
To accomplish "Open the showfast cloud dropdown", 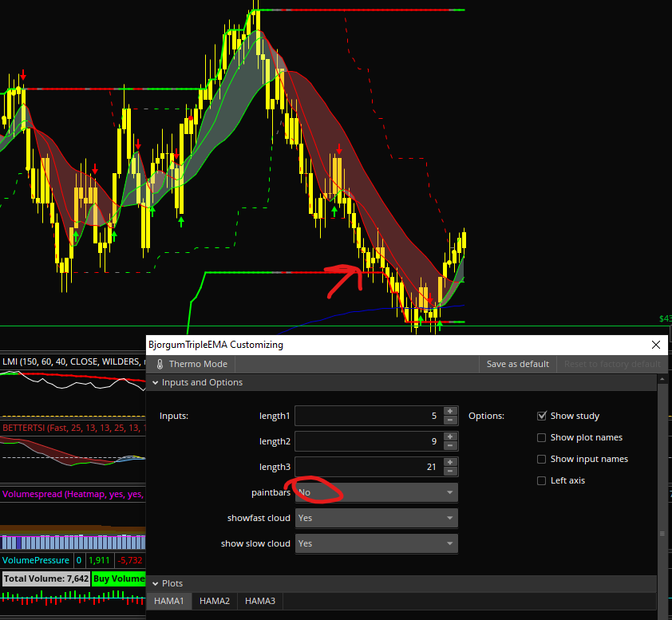I will pyautogui.click(x=376, y=518).
